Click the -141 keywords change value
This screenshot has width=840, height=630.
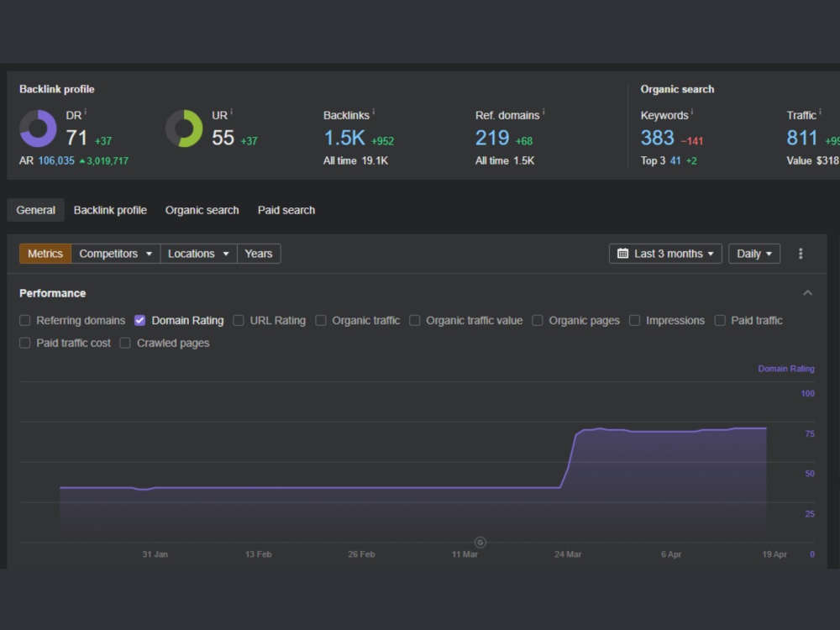tap(691, 141)
